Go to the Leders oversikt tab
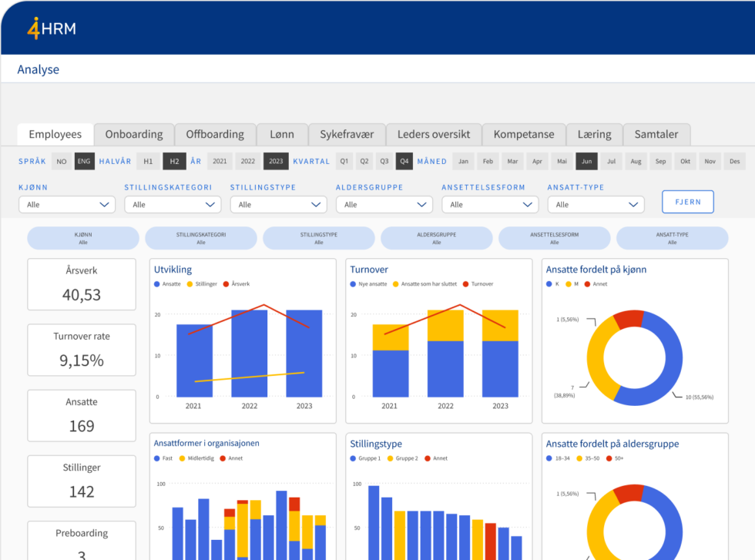 (434, 134)
